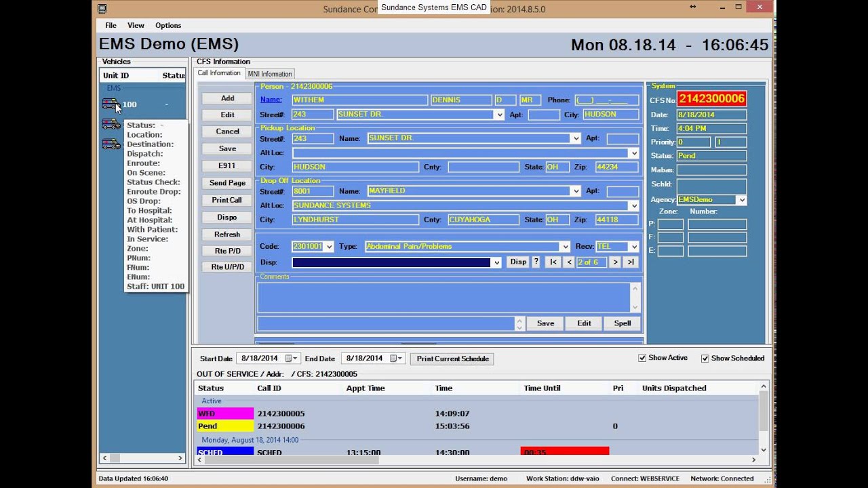868x488 pixels.
Task: Click the Spell button under Comments
Action: point(622,323)
